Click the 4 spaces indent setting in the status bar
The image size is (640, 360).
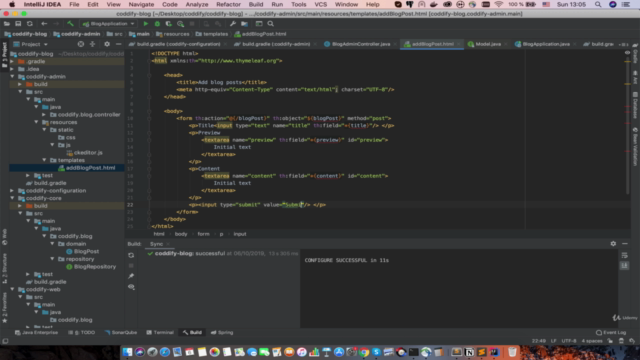coord(592,341)
